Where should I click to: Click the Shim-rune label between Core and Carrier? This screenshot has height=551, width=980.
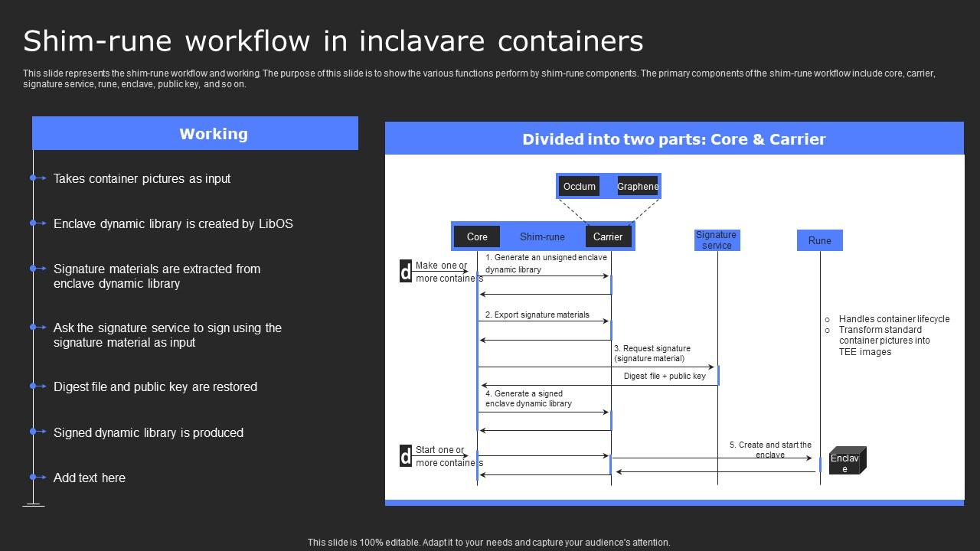(x=542, y=236)
